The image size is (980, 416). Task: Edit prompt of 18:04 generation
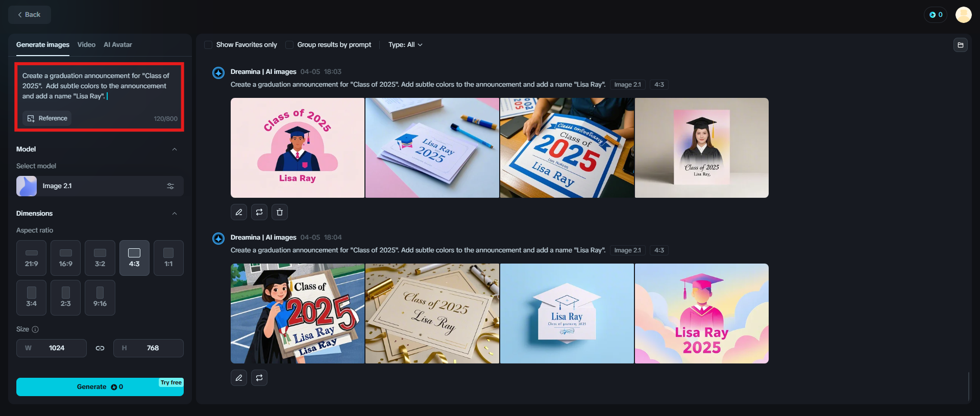click(239, 378)
